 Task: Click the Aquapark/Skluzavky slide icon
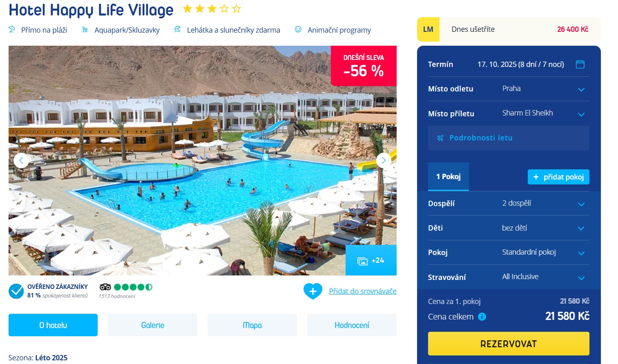[x=85, y=29]
